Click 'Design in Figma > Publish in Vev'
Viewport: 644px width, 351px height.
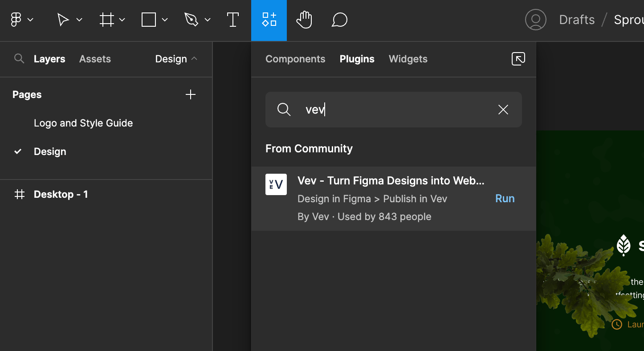coord(372,199)
